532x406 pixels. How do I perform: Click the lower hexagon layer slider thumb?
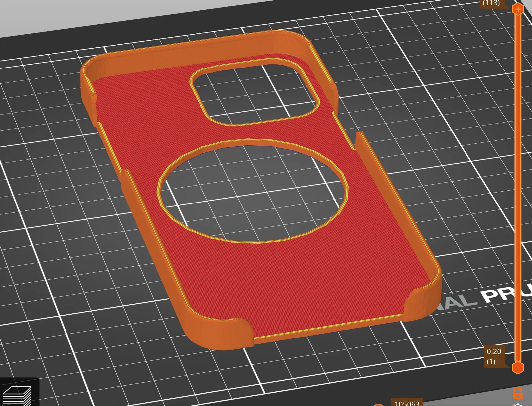pyautogui.click(x=518, y=368)
